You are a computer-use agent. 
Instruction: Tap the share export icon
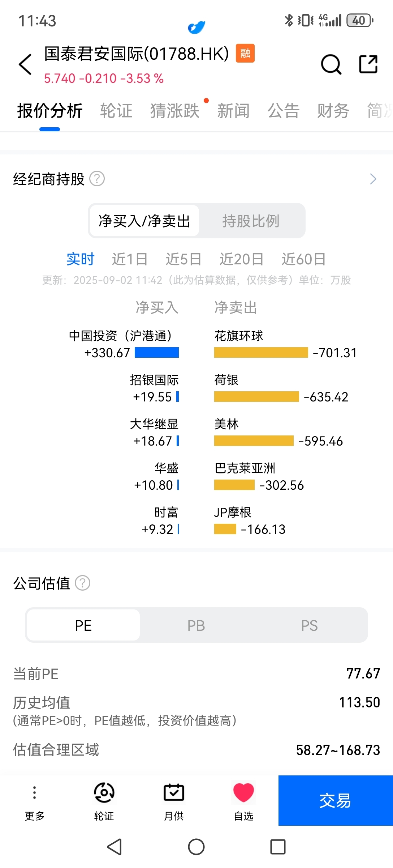(368, 64)
